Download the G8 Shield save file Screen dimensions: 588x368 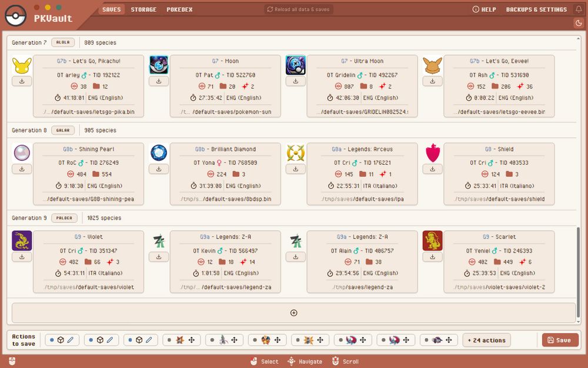[x=432, y=169]
